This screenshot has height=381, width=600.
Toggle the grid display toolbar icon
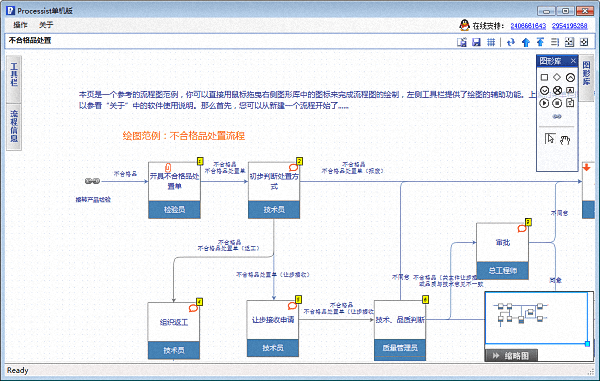pyautogui.click(x=491, y=42)
